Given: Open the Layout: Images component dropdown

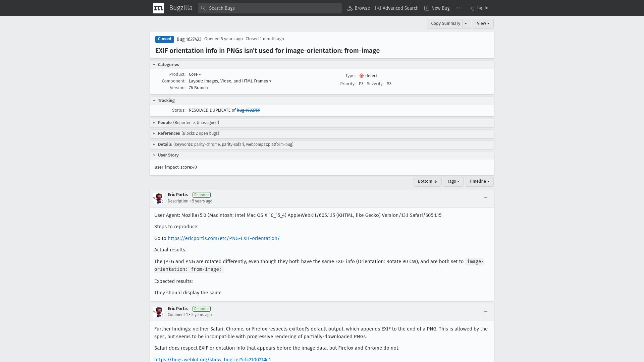Looking at the screenshot, I should coord(230,81).
